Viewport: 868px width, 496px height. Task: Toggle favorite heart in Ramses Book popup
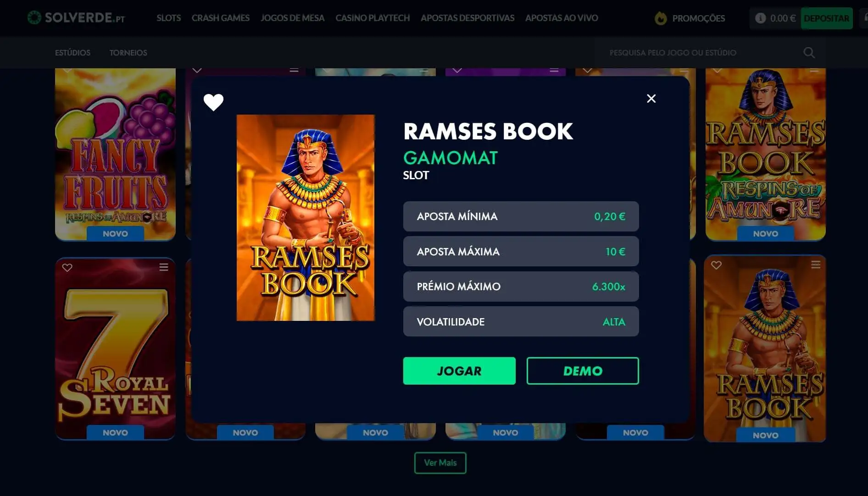(213, 102)
